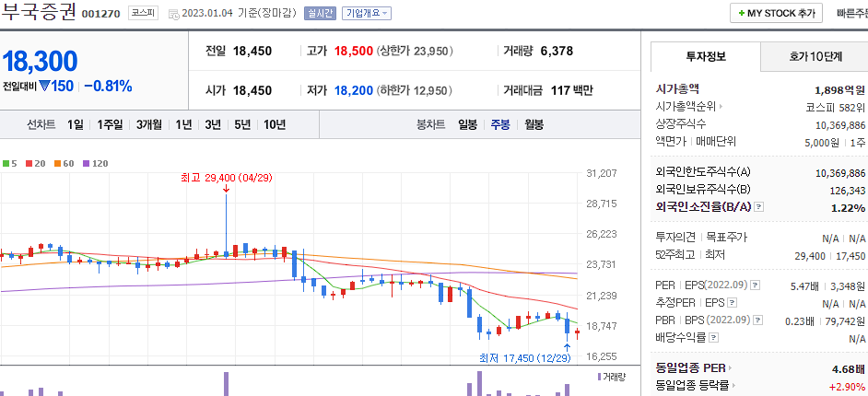Click the 저가 value 18,200

[x=354, y=90]
